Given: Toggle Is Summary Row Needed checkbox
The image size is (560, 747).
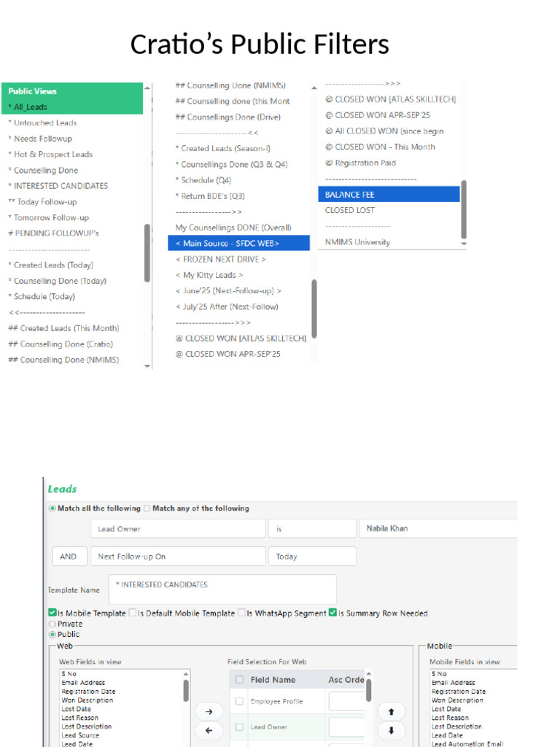Looking at the screenshot, I should click(x=332, y=613).
